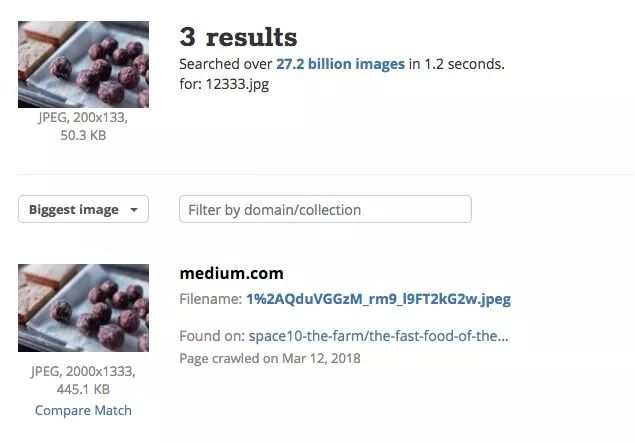Open the medium.com result thumbnail
The width and height of the screenshot is (635, 443).
pos(83,308)
